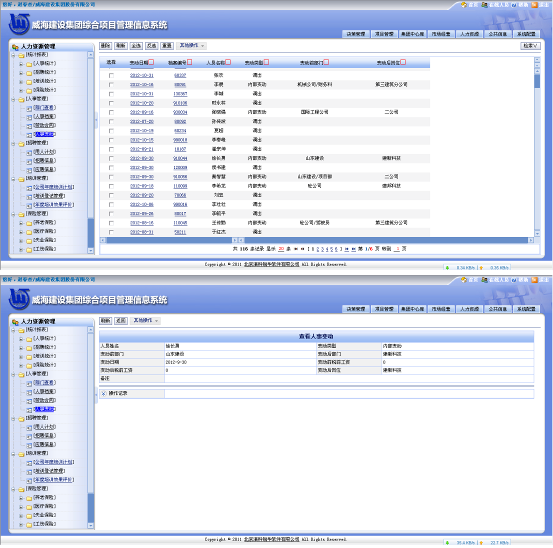Screen dimensions: 553x548
Task: Open the 系统配置 tab on the list page
Action: pos(526,34)
